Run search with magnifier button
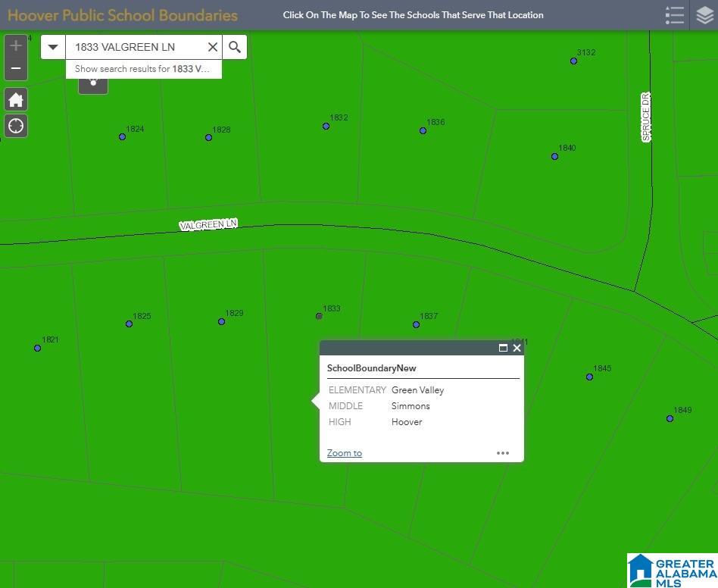Screen dimensions: 718x588 point(235,47)
